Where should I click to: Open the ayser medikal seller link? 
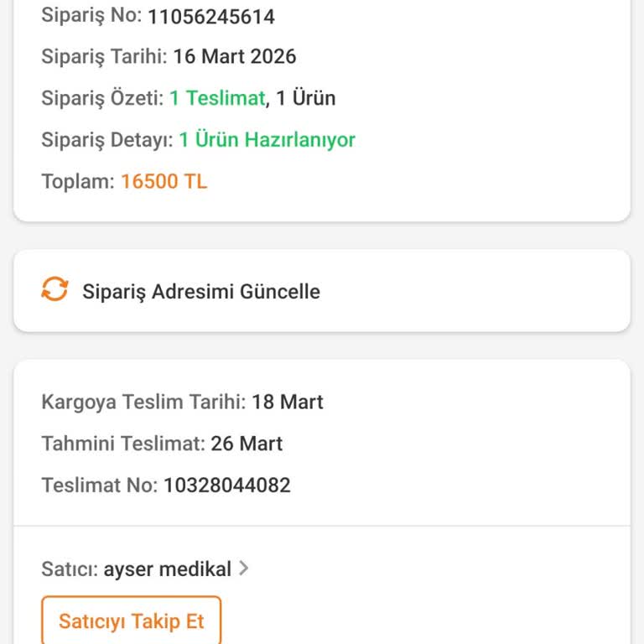[167, 569]
